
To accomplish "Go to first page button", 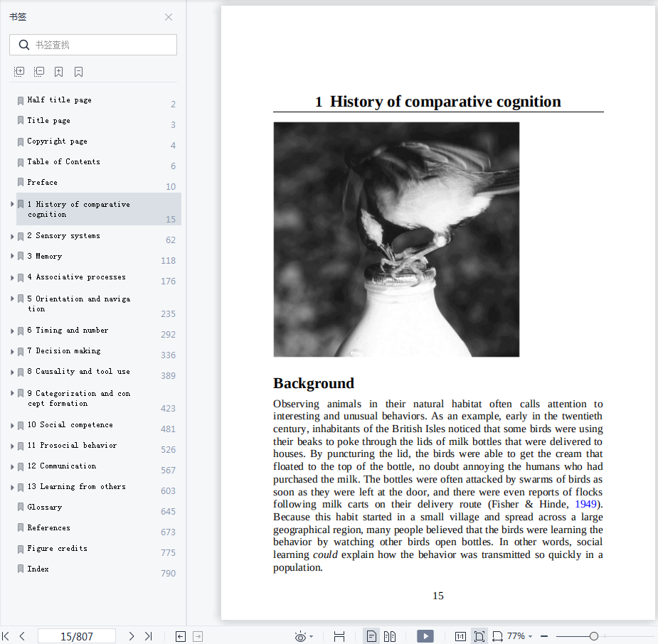I will pos(6,636).
